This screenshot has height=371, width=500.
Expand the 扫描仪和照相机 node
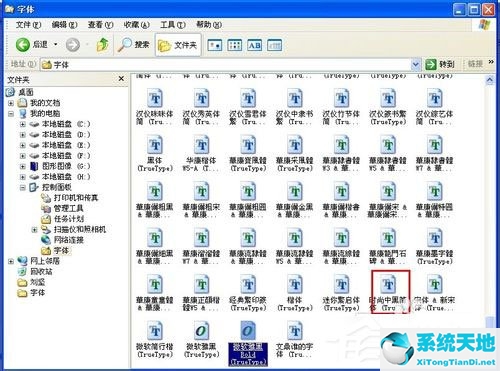click(34, 230)
